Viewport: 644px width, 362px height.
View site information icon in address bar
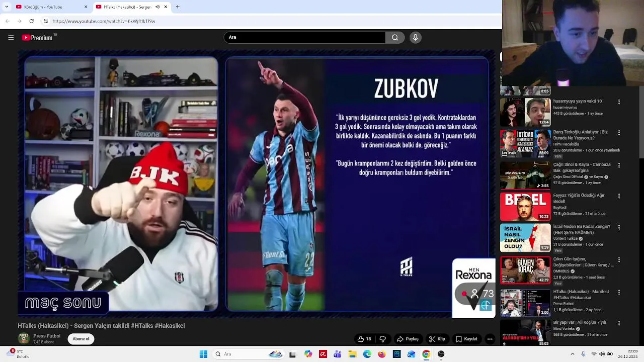point(46,21)
